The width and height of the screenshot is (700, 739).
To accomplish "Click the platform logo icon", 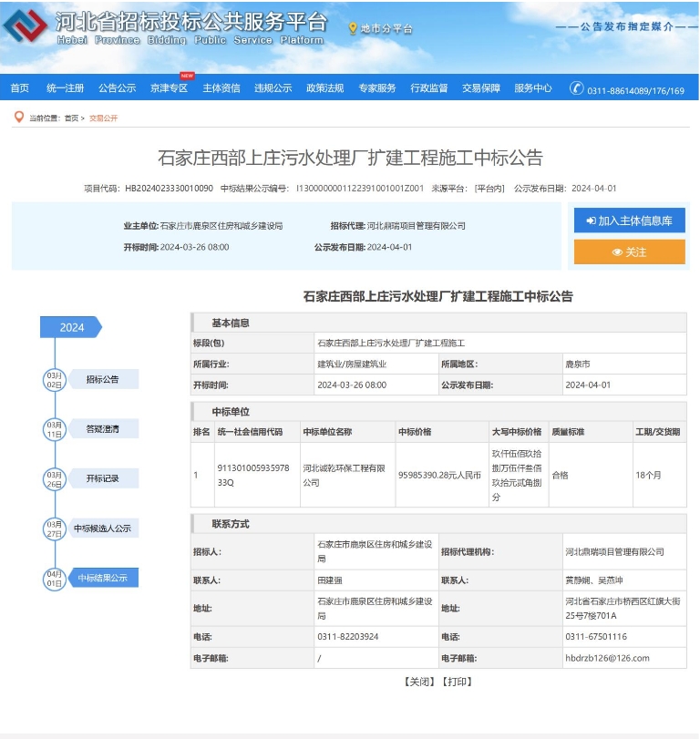I will click(26, 27).
